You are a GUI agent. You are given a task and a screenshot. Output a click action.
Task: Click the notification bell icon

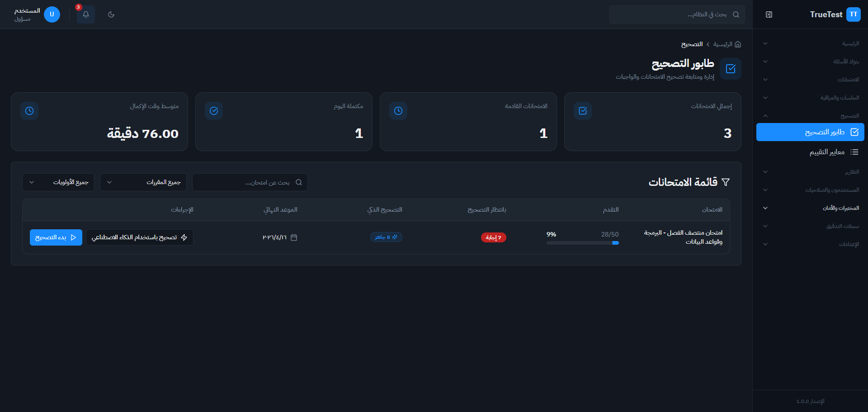tap(85, 14)
